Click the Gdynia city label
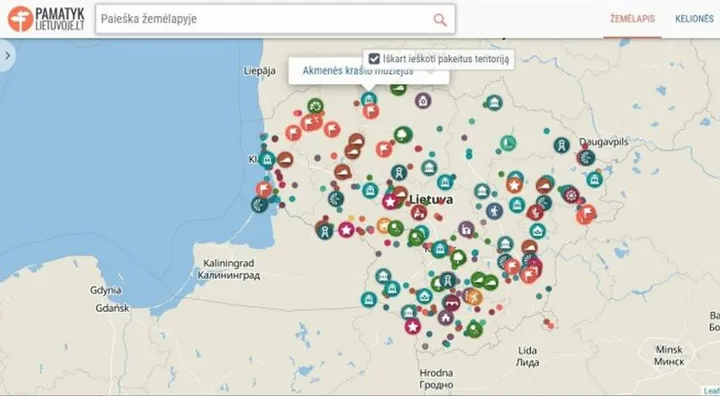 coord(106,290)
